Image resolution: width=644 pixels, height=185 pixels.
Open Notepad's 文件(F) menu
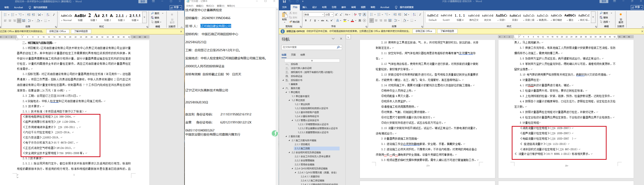pyautogui.click(x=190, y=6)
